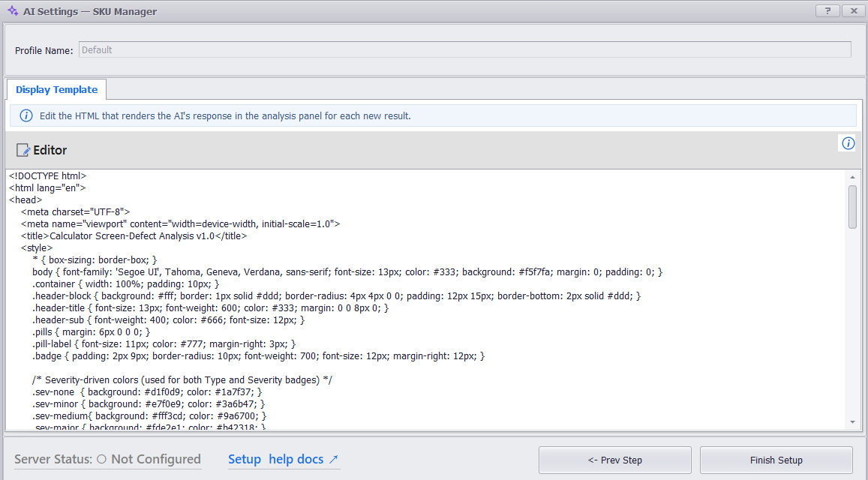Click the vertical scrollbar thumb in the editor

tap(852, 206)
